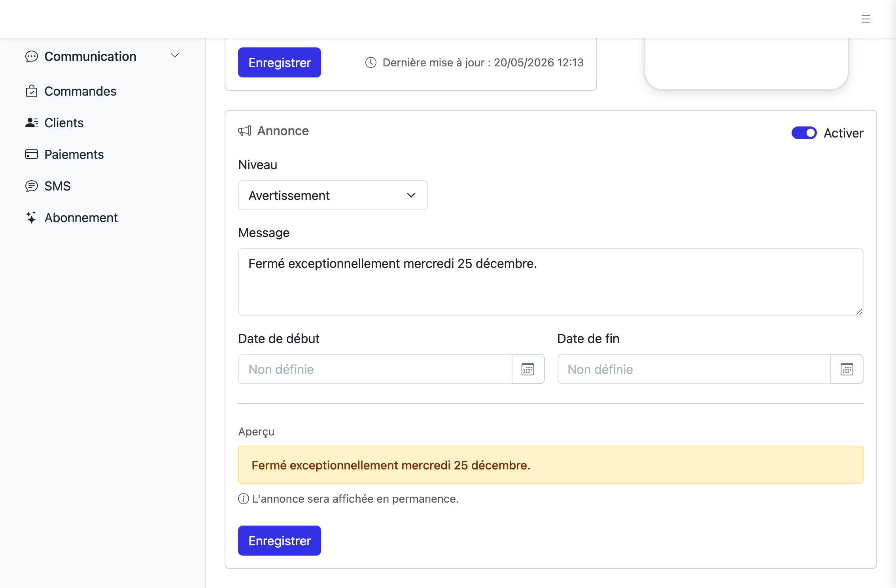This screenshot has height=588, width=896.
Task: Click the Annonce megaphone icon
Action: pyautogui.click(x=244, y=131)
